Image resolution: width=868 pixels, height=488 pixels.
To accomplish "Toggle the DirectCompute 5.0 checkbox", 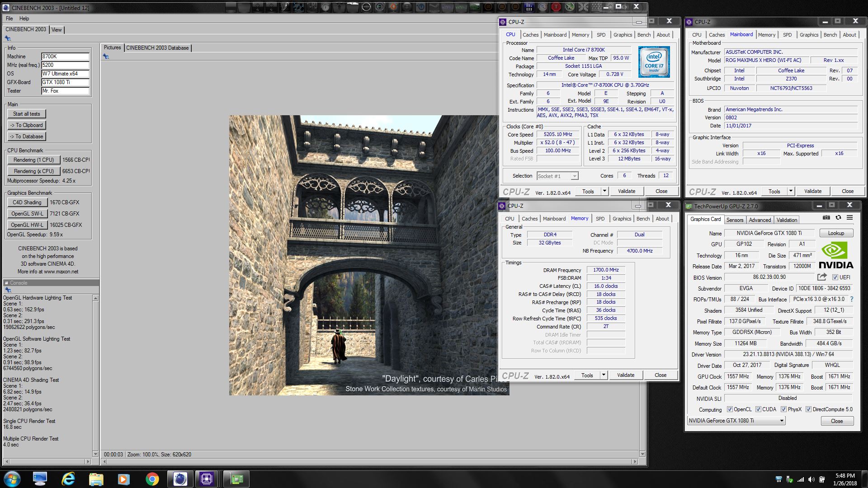I will click(x=808, y=409).
